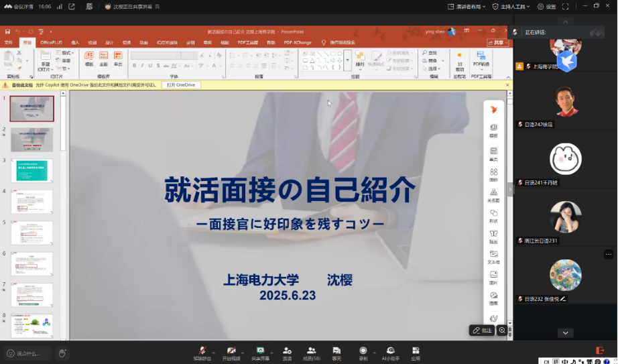The image size is (618, 364).
Task: Open the meeting settings
Action: (547, 7)
